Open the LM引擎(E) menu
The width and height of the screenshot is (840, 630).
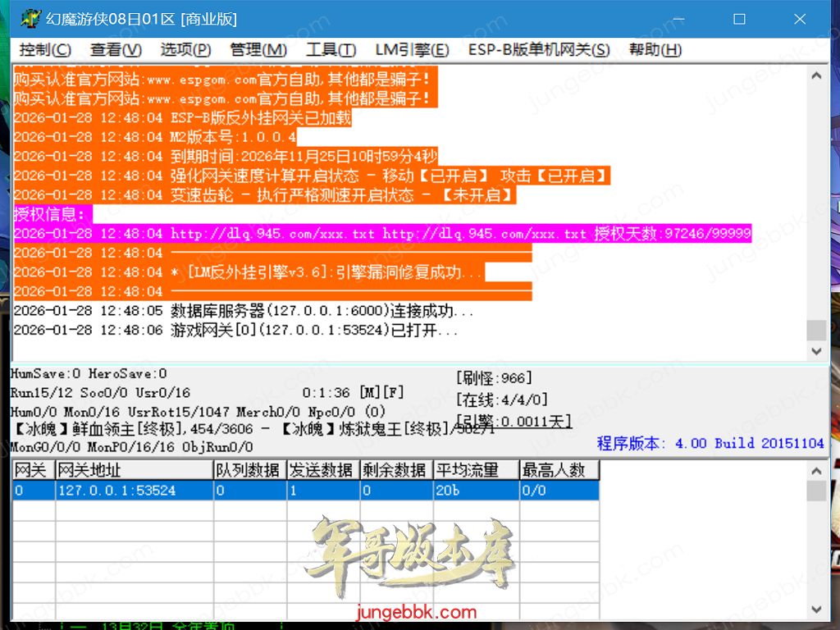412,50
